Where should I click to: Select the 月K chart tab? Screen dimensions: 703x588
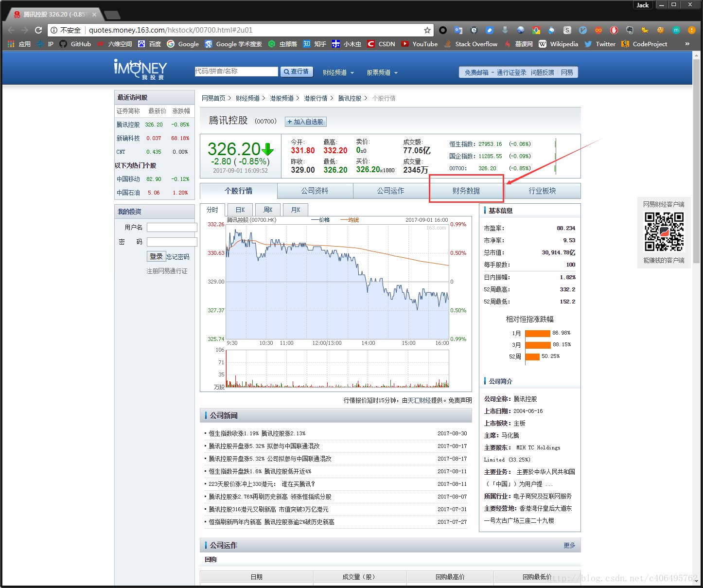tap(296, 210)
